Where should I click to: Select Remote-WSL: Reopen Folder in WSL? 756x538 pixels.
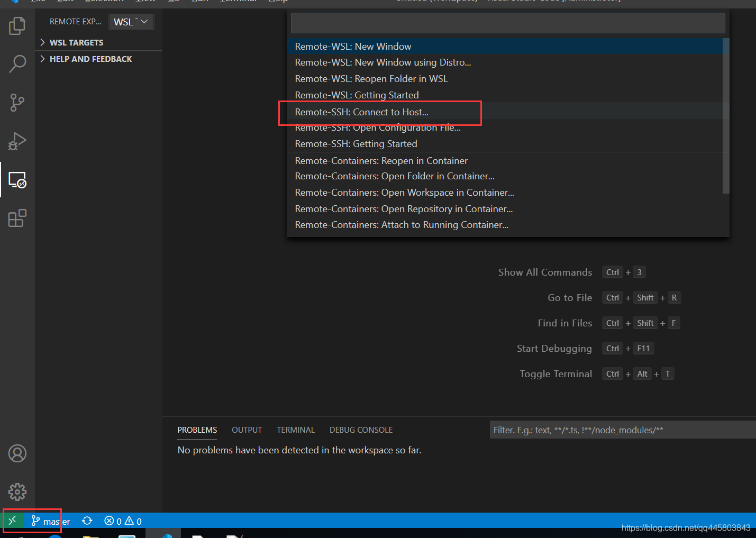tap(505, 79)
